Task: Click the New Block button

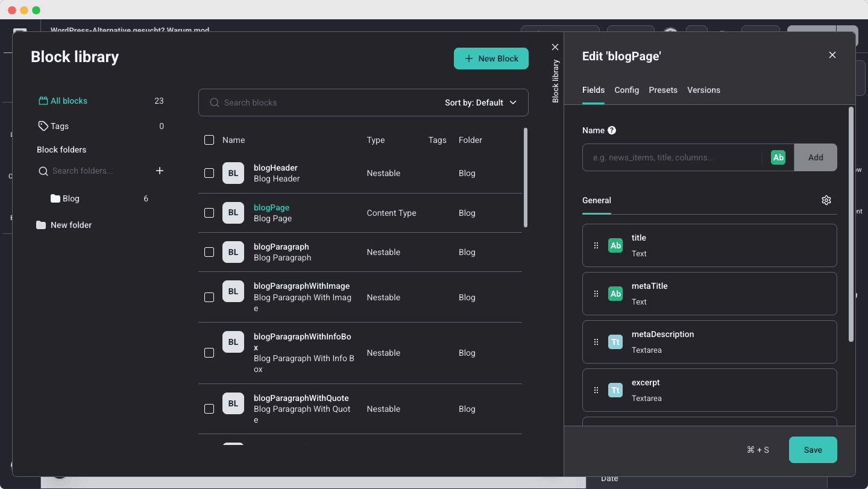Action: pyautogui.click(x=491, y=58)
